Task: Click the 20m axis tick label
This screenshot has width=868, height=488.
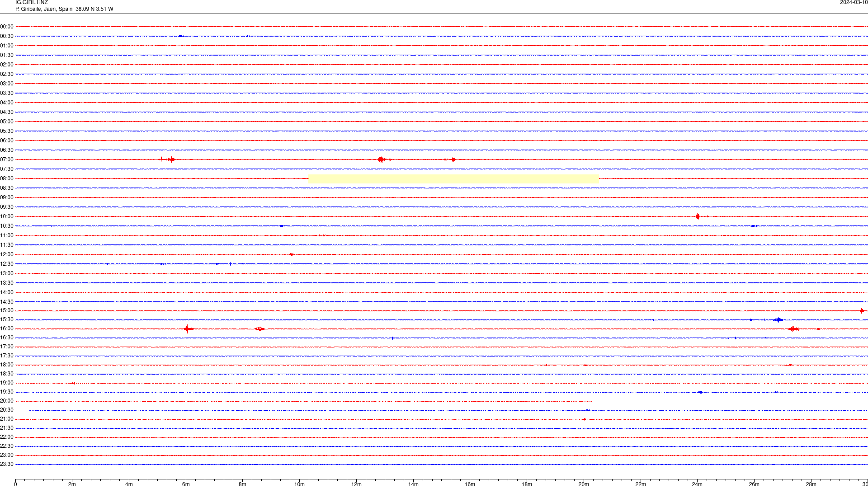Action: click(x=584, y=484)
